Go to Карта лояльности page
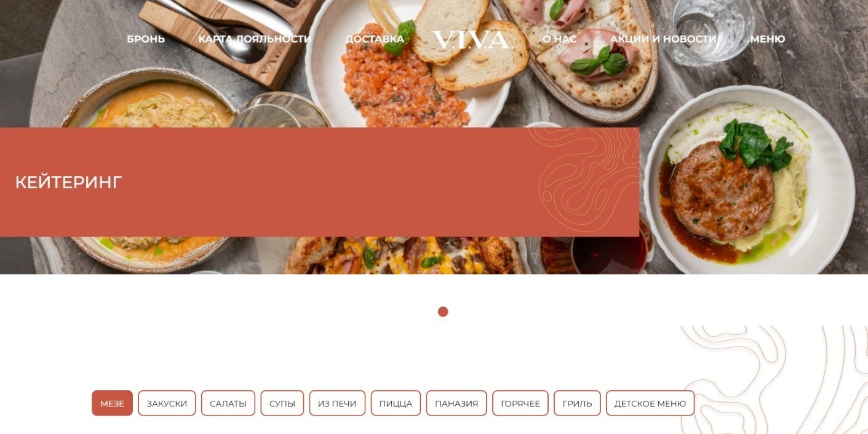 tap(255, 39)
